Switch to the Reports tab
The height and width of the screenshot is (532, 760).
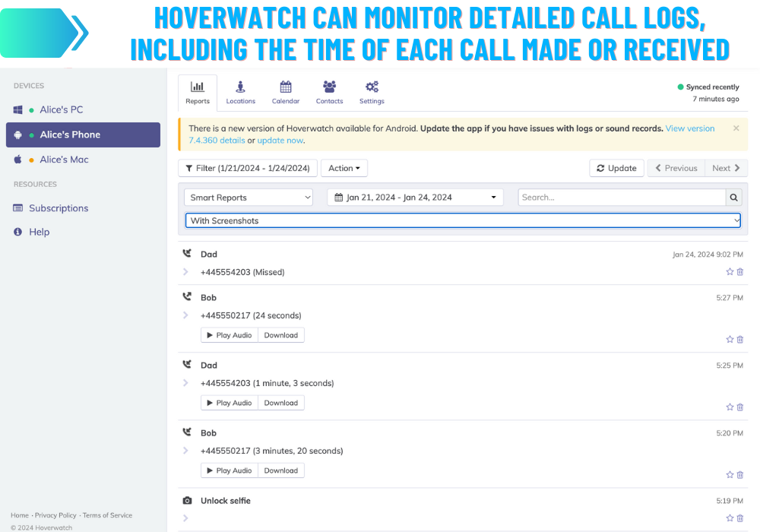[x=198, y=91]
